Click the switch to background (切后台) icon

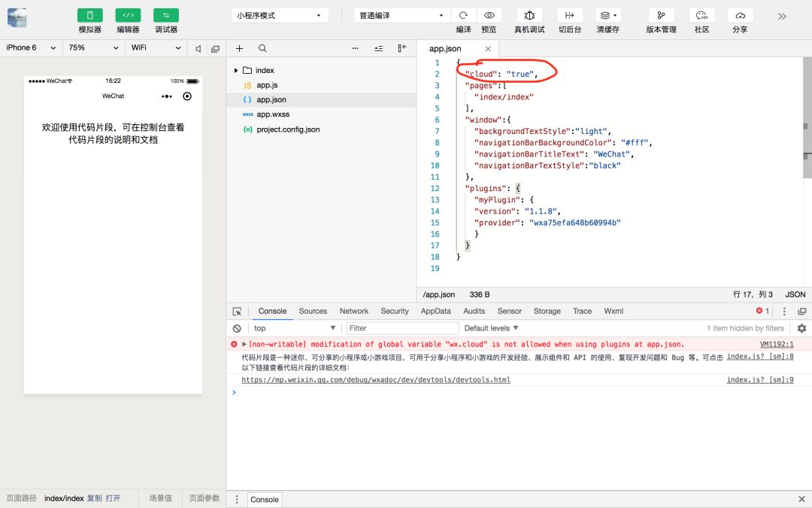[x=570, y=16]
